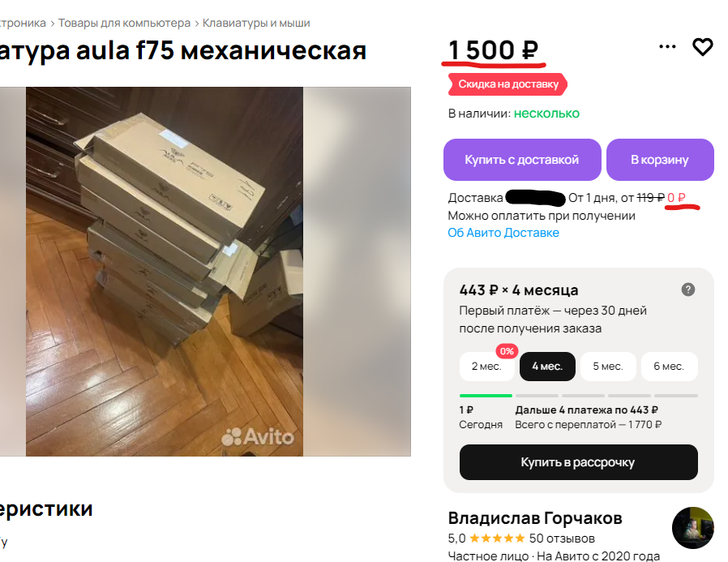Click the Купить в рассрочку button

579,462
